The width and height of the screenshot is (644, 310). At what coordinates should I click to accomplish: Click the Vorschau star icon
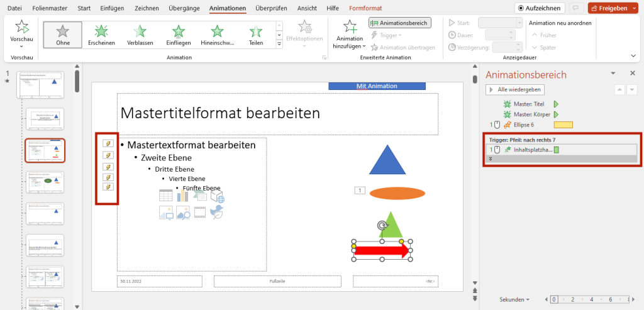(21, 27)
